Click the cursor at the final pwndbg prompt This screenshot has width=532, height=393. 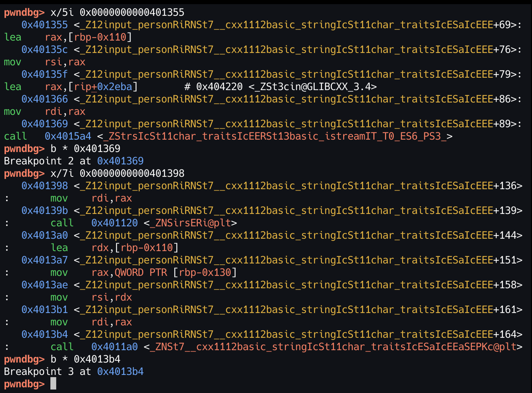tap(53, 384)
